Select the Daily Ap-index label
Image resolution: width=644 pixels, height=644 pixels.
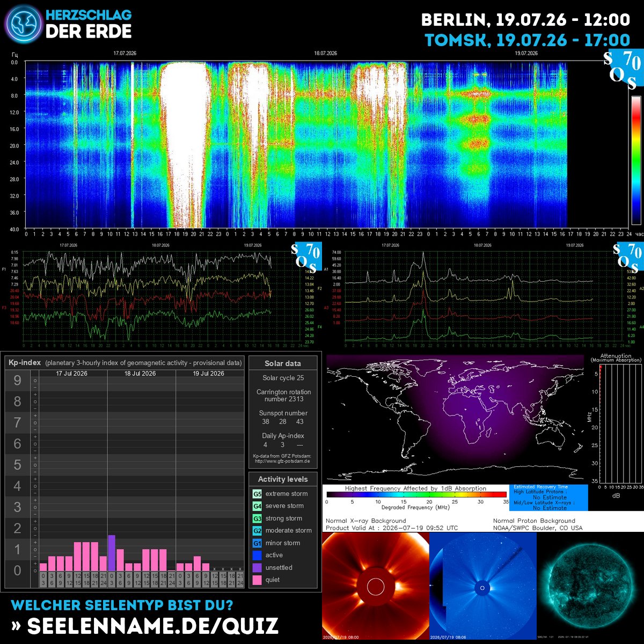click(x=283, y=436)
